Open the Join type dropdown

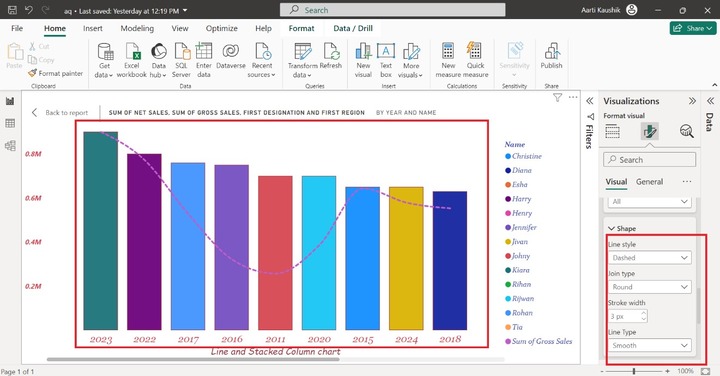pyautogui.click(x=649, y=287)
